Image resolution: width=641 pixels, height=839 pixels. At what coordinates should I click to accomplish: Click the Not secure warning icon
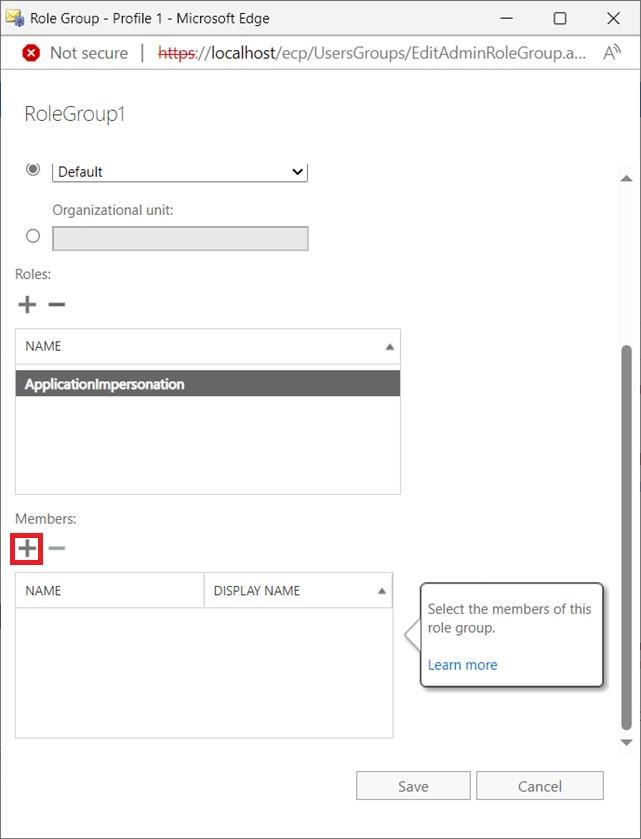tap(32, 53)
